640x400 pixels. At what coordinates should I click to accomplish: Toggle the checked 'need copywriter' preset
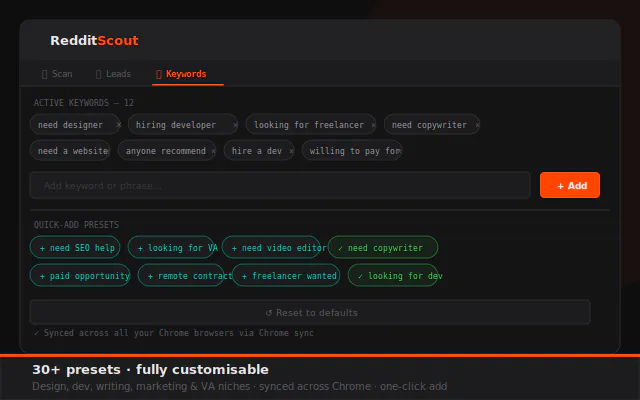[x=383, y=247]
